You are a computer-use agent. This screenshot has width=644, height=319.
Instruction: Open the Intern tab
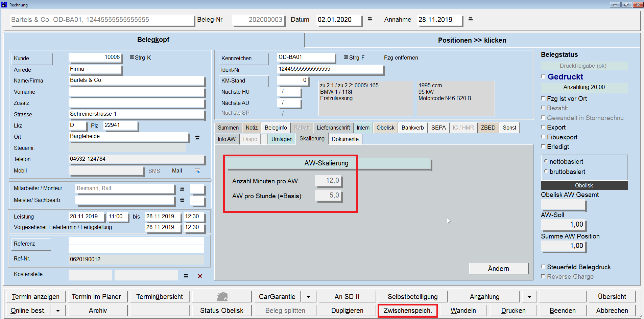pyautogui.click(x=363, y=128)
